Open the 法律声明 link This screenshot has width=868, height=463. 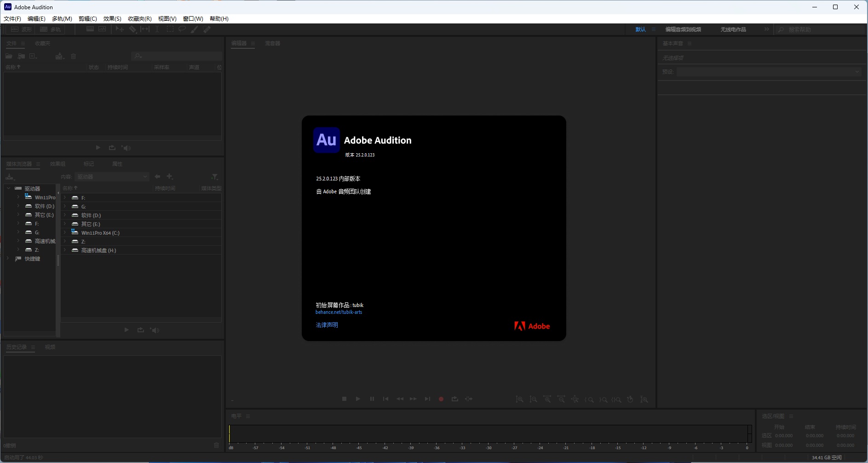click(x=327, y=325)
